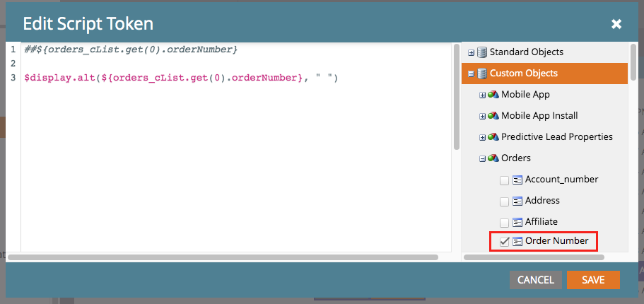The image size is (644, 304).
Task: Select the Custom Objects label
Action: coord(524,74)
